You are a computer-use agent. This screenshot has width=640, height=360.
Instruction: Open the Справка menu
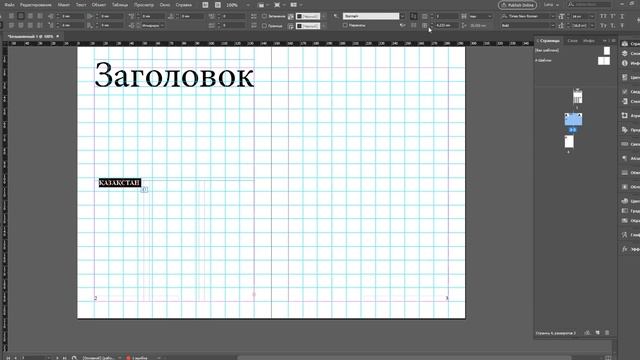(x=184, y=5)
